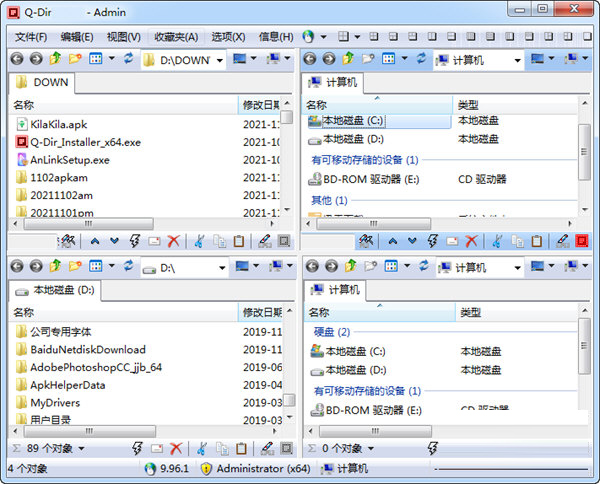The image size is (600, 484).
Task: Click lightning bolt icon in bottom-right pane status bar
Action: [432, 448]
